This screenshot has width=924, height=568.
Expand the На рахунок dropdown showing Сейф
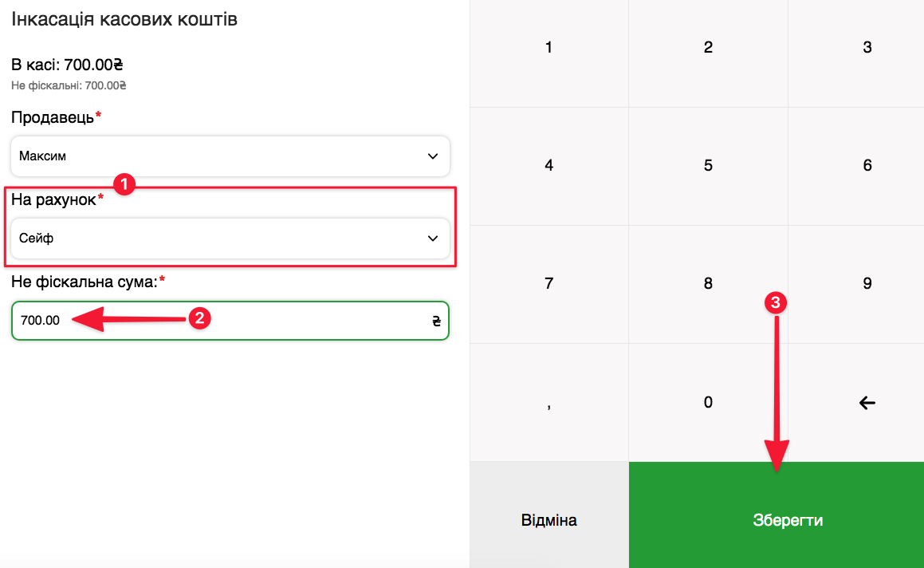coord(230,239)
